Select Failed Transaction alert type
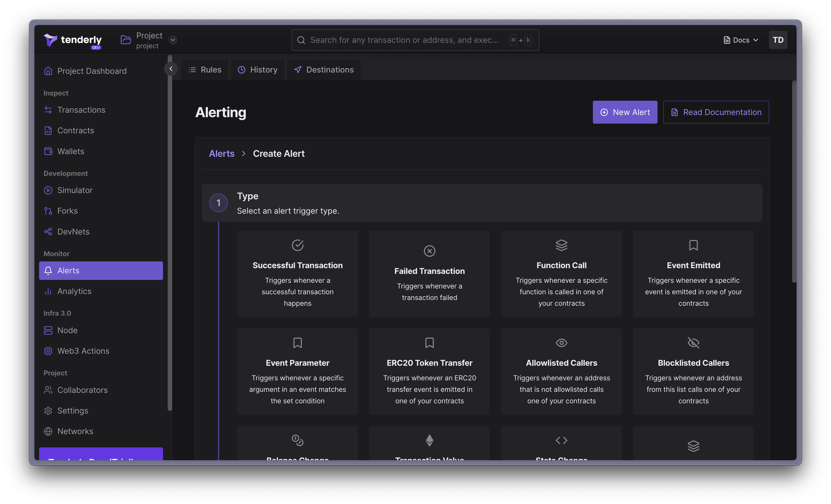Screen dimensions: 831x504 coord(429,274)
